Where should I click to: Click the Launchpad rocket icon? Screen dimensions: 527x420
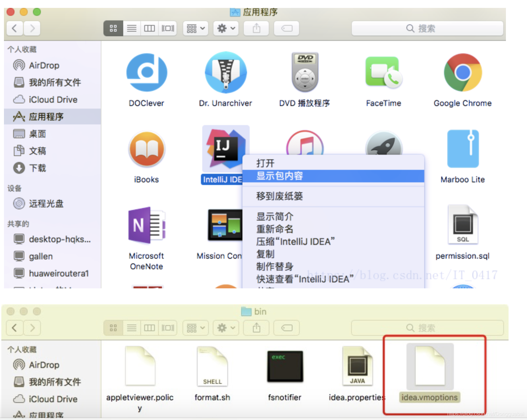384,143
